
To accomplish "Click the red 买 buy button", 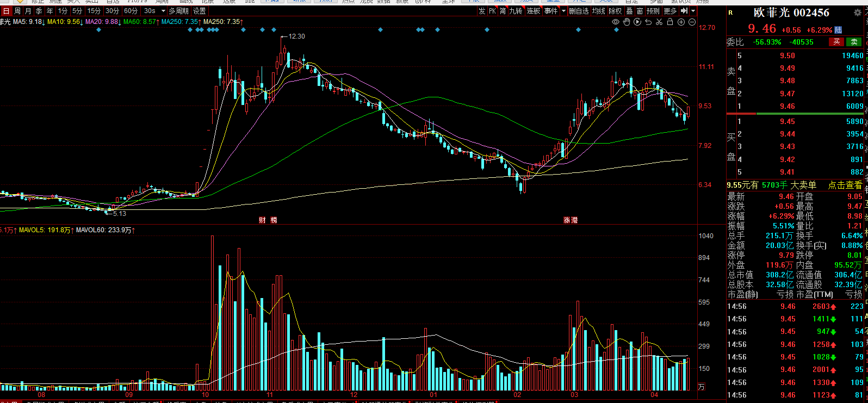I will [x=836, y=42].
